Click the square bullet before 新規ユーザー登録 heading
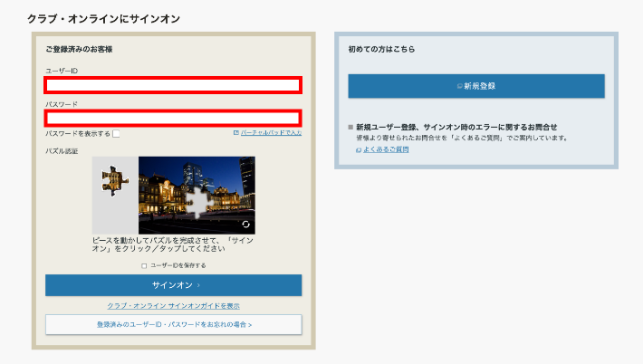Viewport: 643px width, 364px height. coord(350,128)
